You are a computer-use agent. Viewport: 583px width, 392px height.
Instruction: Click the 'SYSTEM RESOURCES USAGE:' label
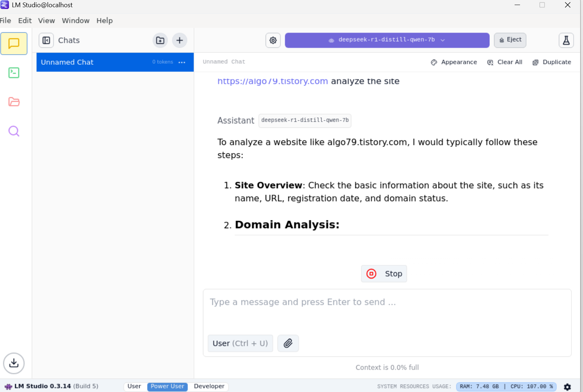pos(414,387)
